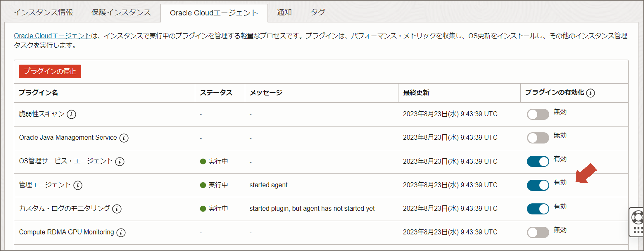Image resolution: width=644 pixels, height=251 pixels.
Task: Click info icon next to 脆弱性スキャン
Action: pyautogui.click(x=71, y=114)
